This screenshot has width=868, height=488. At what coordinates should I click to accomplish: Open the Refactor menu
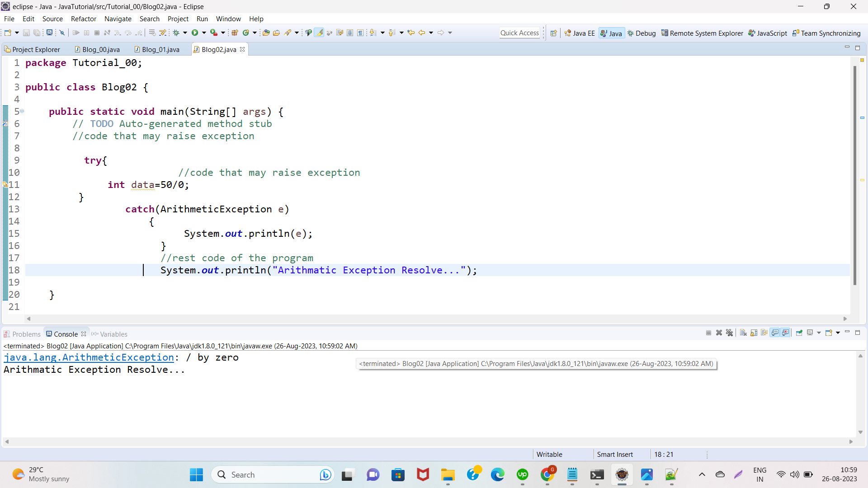pos(83,19)
